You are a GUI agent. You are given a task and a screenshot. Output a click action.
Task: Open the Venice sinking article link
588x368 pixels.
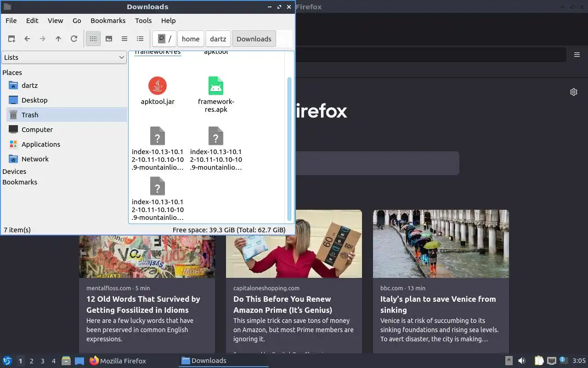(x=438, y=305)
